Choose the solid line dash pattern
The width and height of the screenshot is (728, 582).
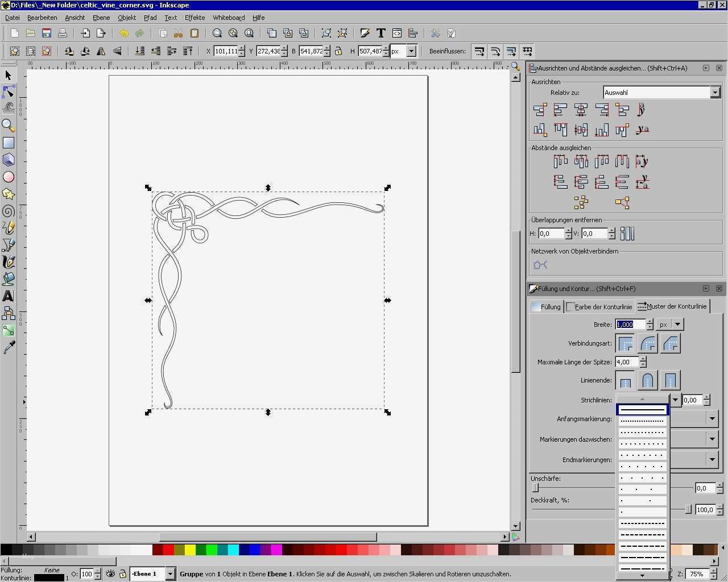[x=642, y=409]
